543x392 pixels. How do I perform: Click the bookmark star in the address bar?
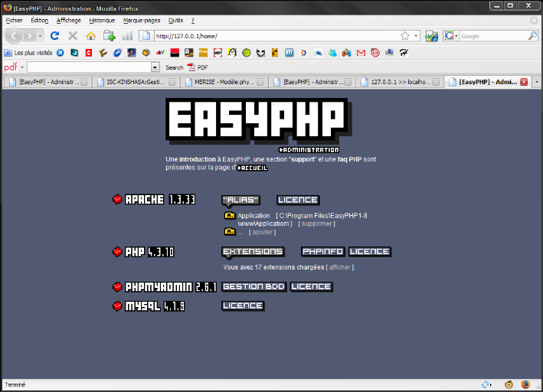(x=404, y=36)
